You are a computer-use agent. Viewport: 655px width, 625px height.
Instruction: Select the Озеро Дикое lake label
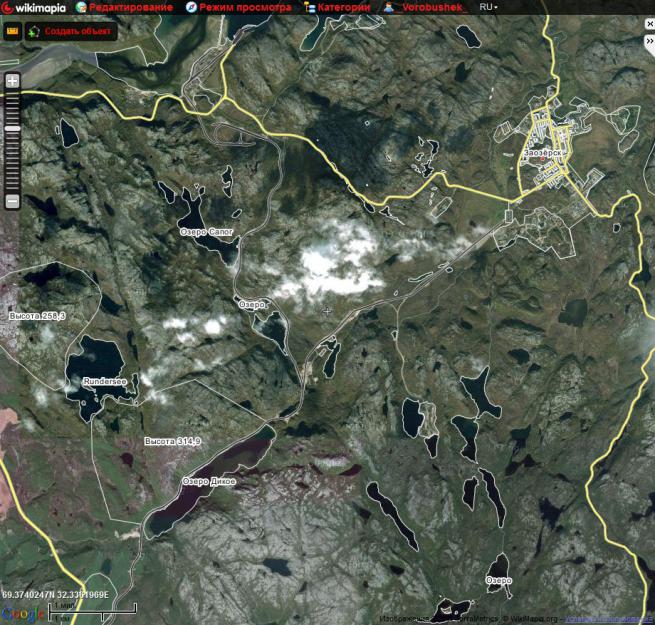(209, 481)
